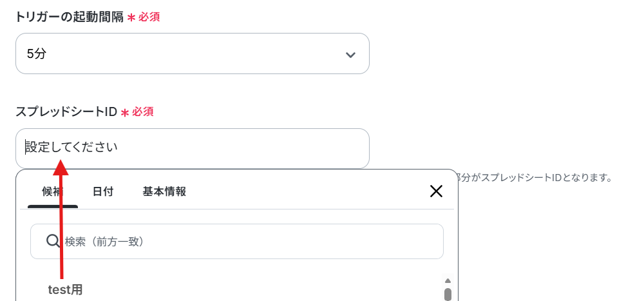
Task: Click the chevron arrow in the interval dropdown
Action: pos(350,55)
